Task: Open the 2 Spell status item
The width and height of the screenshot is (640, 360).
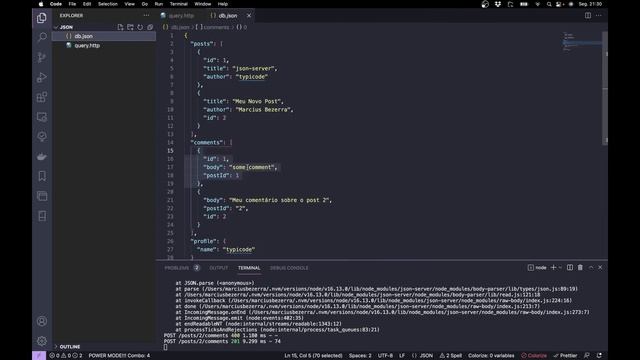Action: pyautogui.click(x=451, y=356)
